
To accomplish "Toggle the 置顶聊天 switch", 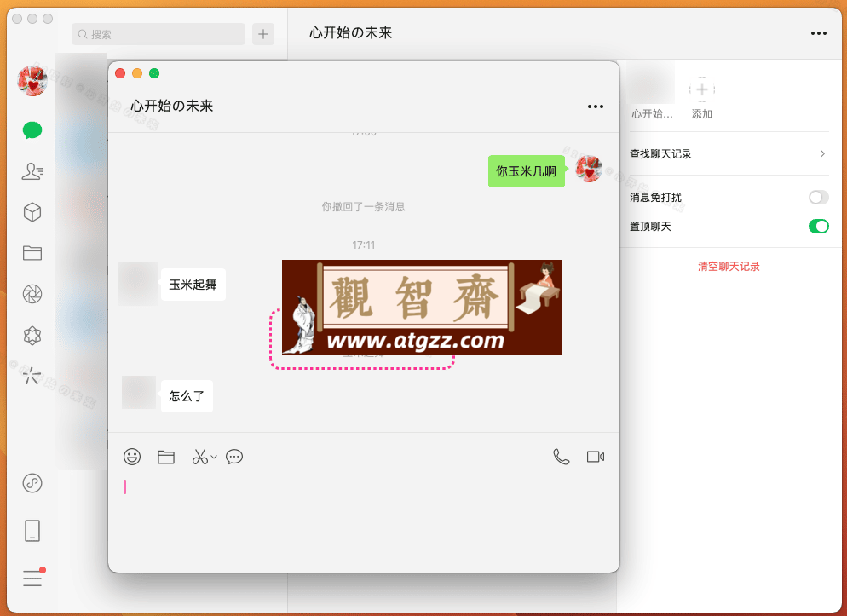I will click(818, 227).
